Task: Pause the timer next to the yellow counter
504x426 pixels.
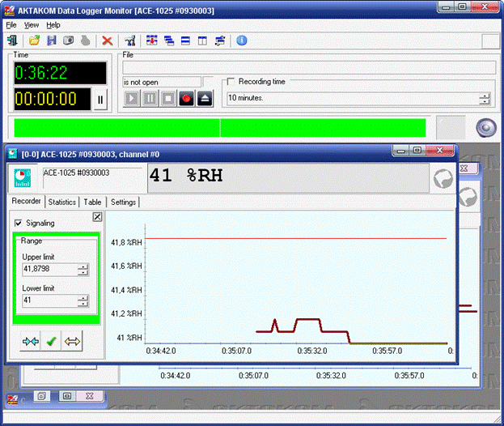Action: point(100,100)
